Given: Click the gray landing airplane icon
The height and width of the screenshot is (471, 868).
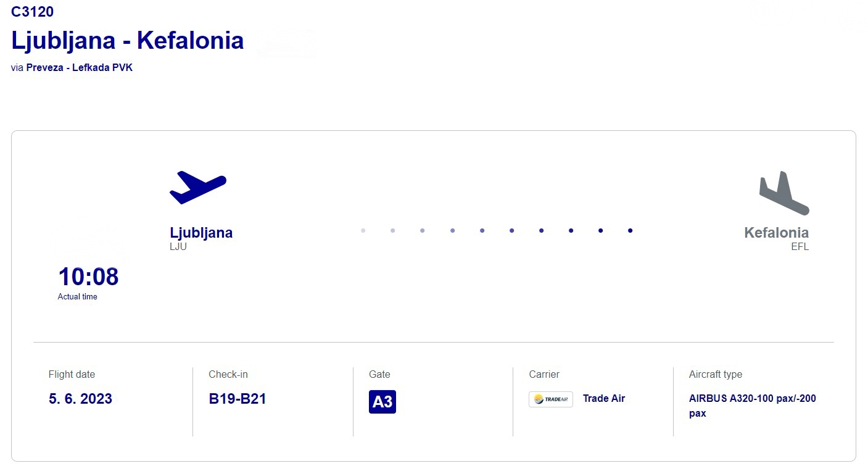Looking at the screenshot, I should (x=784, y=193).
